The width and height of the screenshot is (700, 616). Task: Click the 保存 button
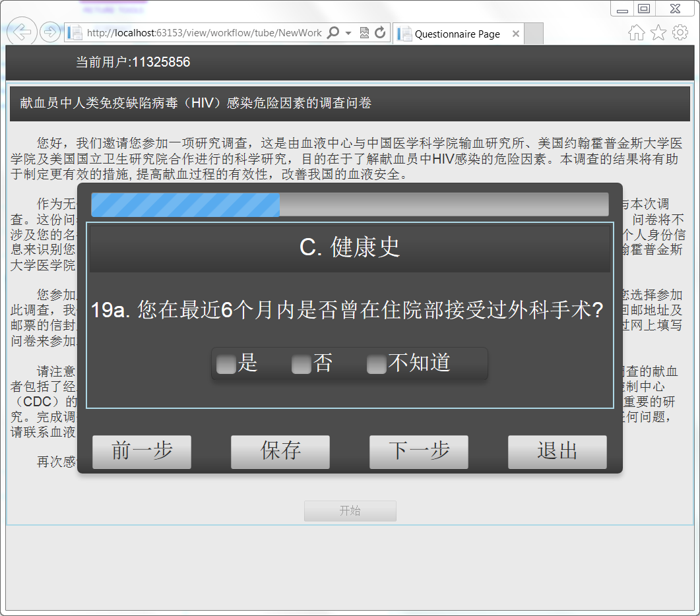280,452
